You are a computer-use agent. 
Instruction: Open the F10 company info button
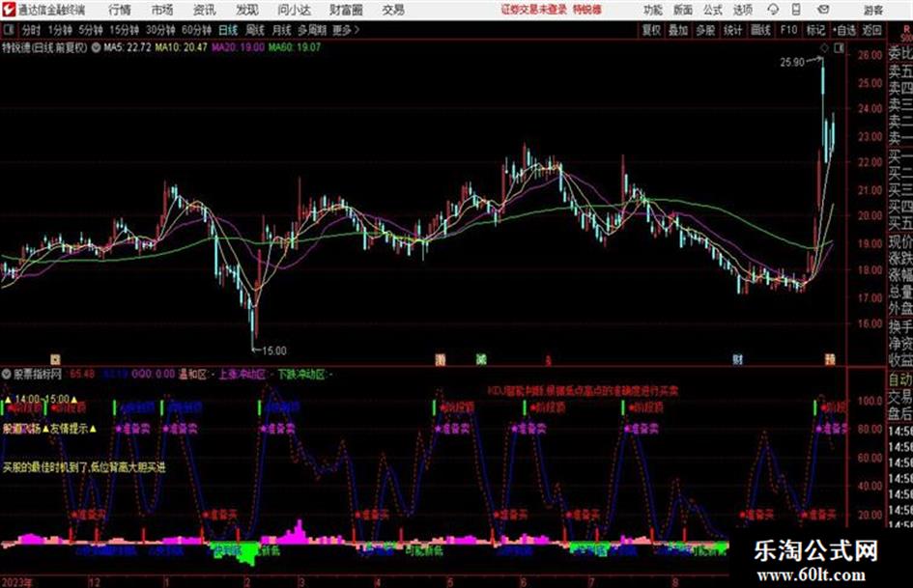click(x=789, y=30)
